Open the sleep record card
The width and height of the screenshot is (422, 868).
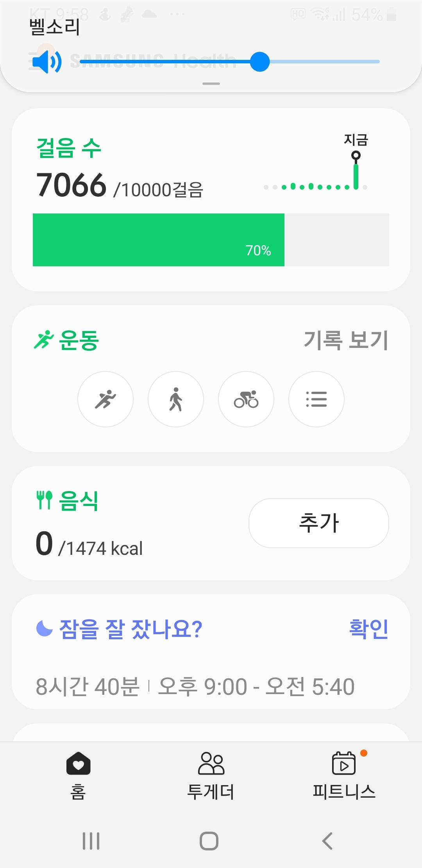195,686
